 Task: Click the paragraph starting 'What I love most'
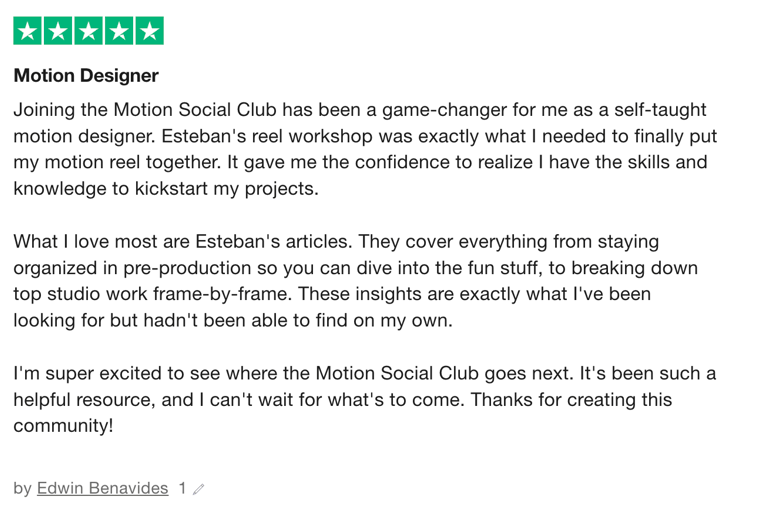point(356,281)
